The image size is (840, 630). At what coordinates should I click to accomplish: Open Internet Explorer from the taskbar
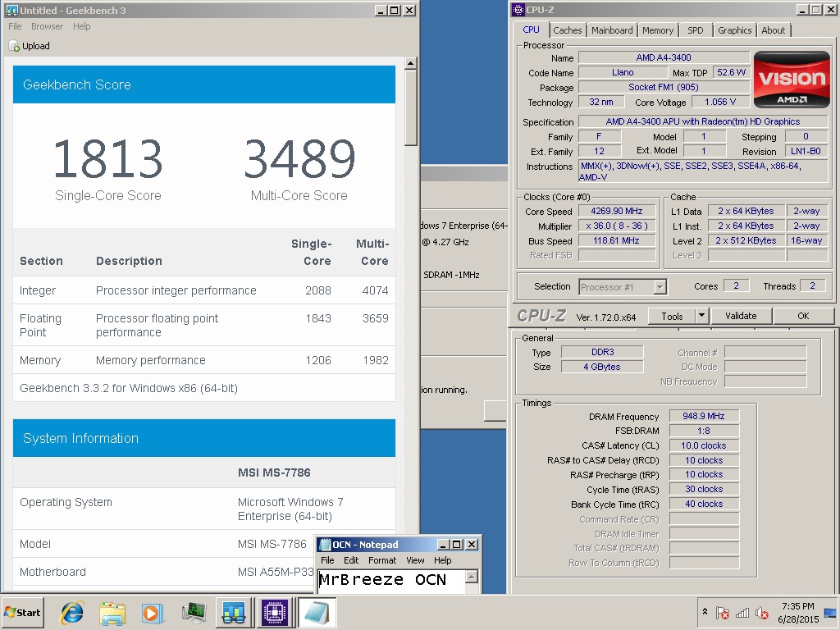click(72, 612)
